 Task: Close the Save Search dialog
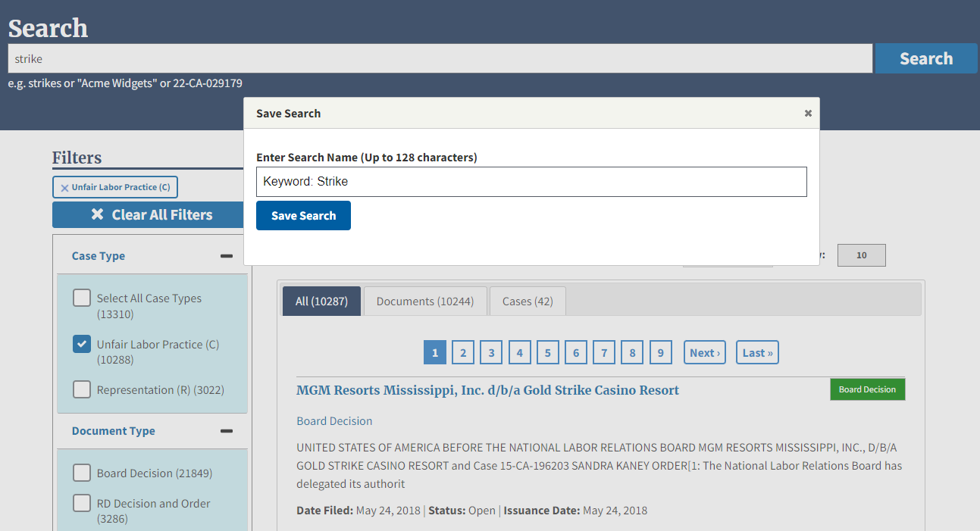pos(808,114)
